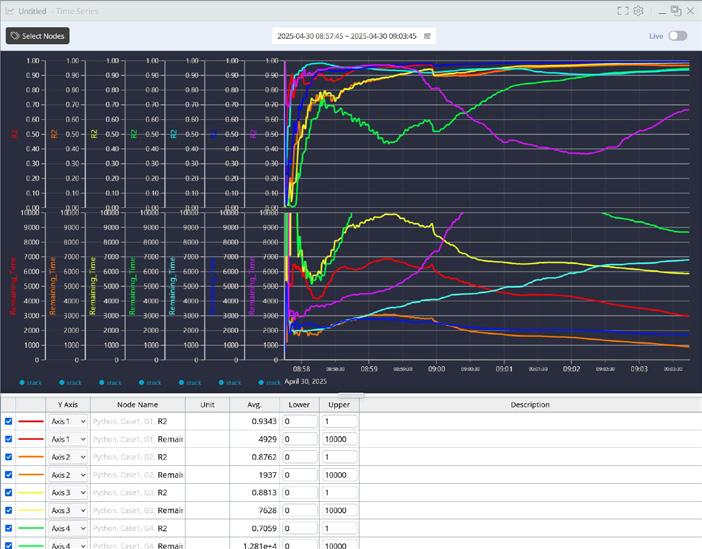702x549 pixels.
Task: Select the Python. Case1. G1. R2 node name
Action: pyautogui.click(x=130, y=421)
